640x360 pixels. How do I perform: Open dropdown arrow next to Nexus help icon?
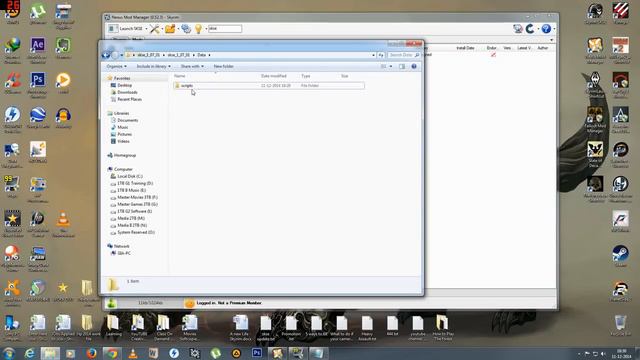553,29
